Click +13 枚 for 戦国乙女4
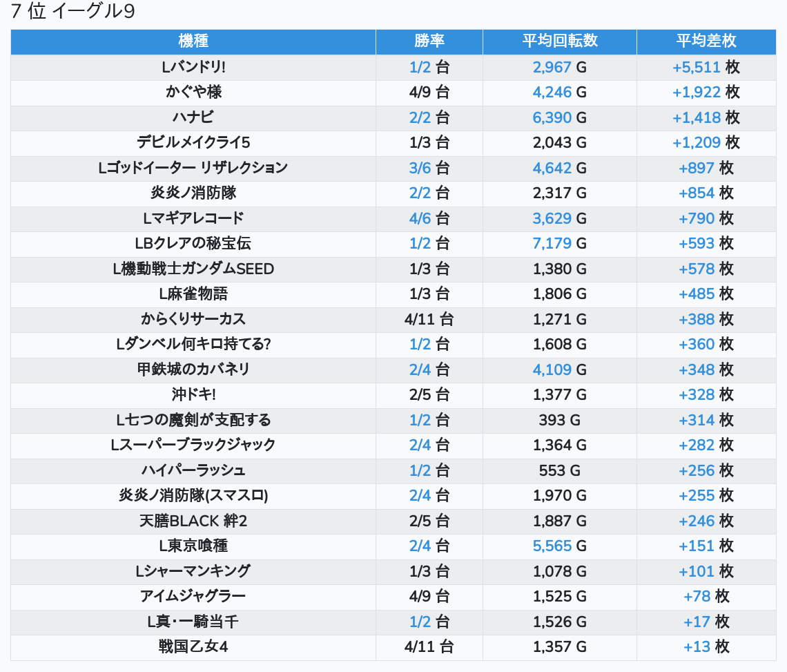Screen dimensions: 787x672 (706, 647)
